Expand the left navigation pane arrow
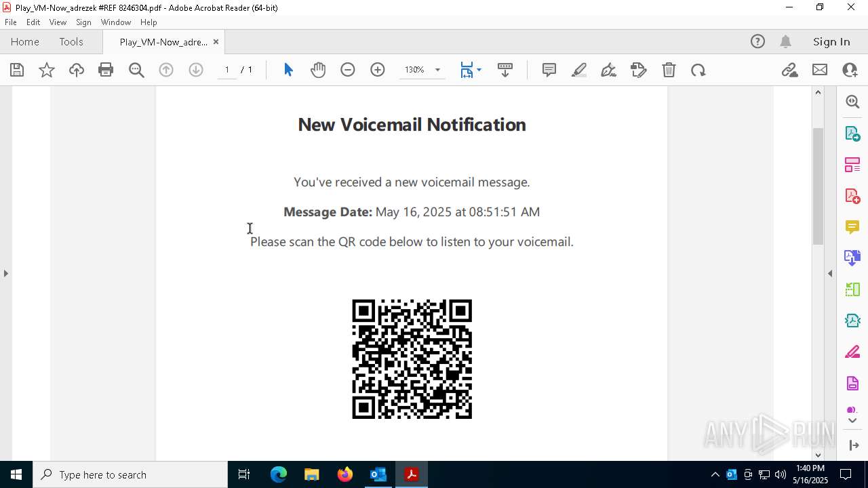 tap(5, 273)
